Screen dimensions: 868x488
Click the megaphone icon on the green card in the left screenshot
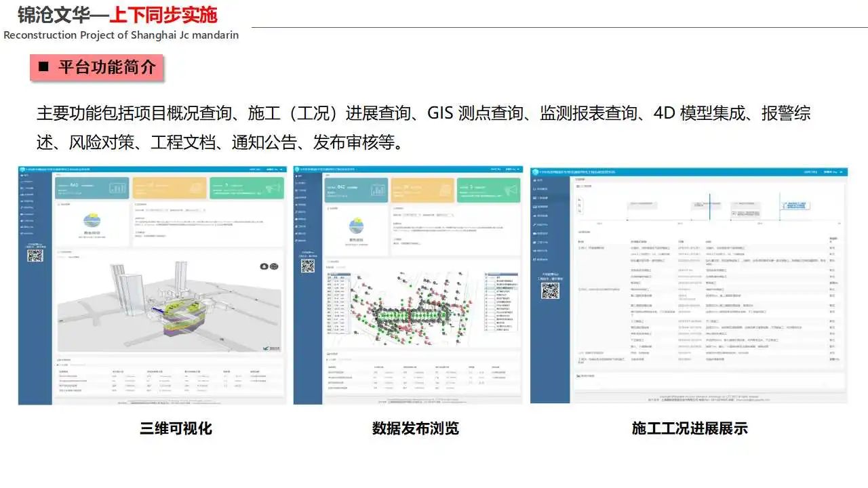click(x=272, y=188)
